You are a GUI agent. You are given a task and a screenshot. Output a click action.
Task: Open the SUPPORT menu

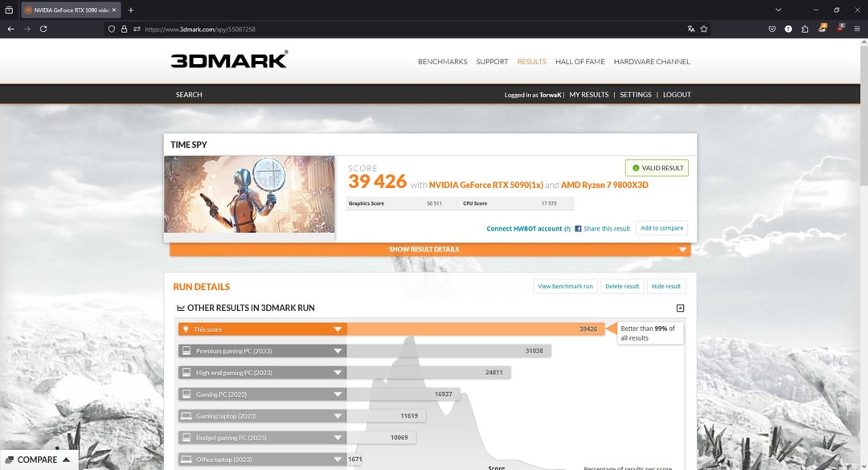click(492, 61)
